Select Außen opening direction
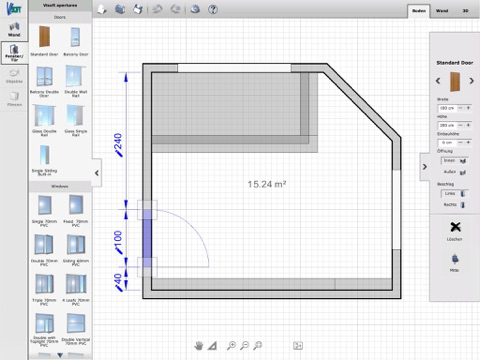Viewport: 480px width, 360px height. [455, 172]
